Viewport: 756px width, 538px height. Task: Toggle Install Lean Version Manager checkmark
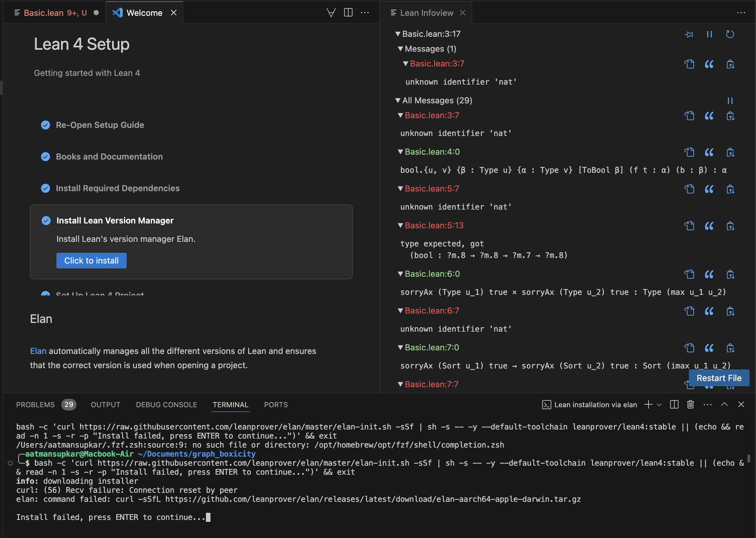[46, 220]
